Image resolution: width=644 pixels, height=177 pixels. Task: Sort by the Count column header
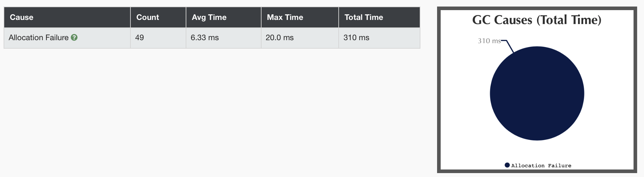[x=147, y=17]
